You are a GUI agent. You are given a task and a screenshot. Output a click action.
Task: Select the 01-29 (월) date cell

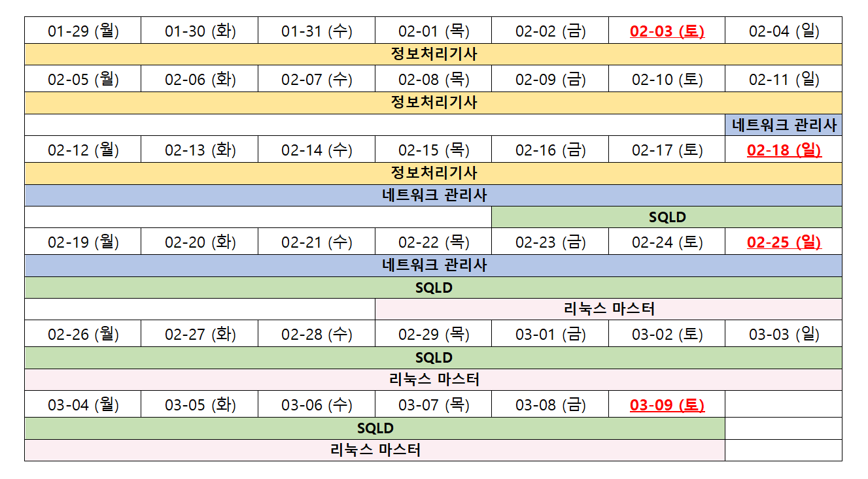pos(83,31)
